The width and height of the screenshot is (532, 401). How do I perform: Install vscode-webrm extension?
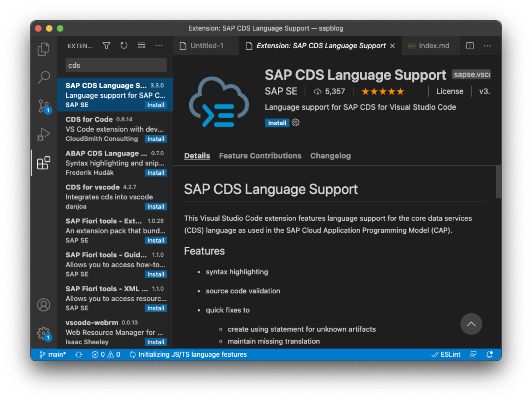tap(156, 342)
